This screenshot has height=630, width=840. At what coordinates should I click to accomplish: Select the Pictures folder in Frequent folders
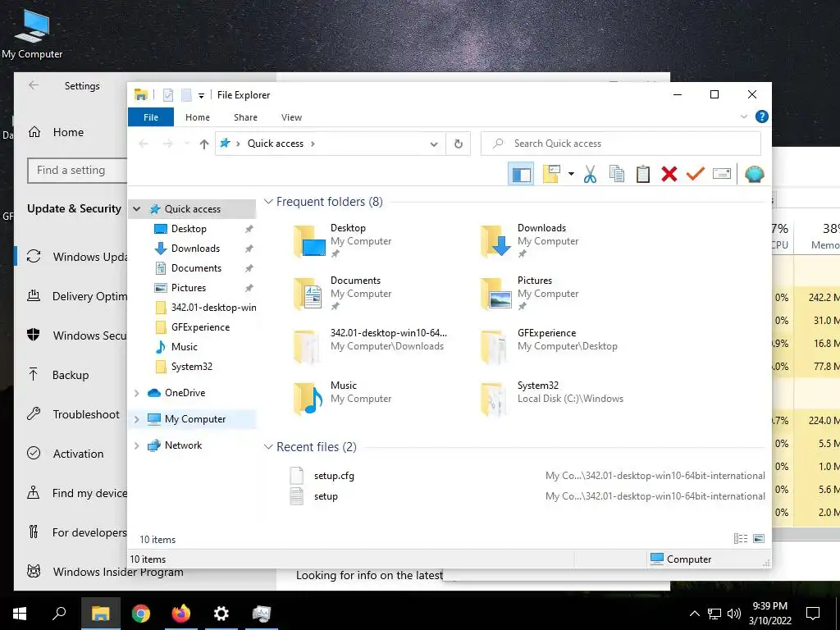(531, 293)
